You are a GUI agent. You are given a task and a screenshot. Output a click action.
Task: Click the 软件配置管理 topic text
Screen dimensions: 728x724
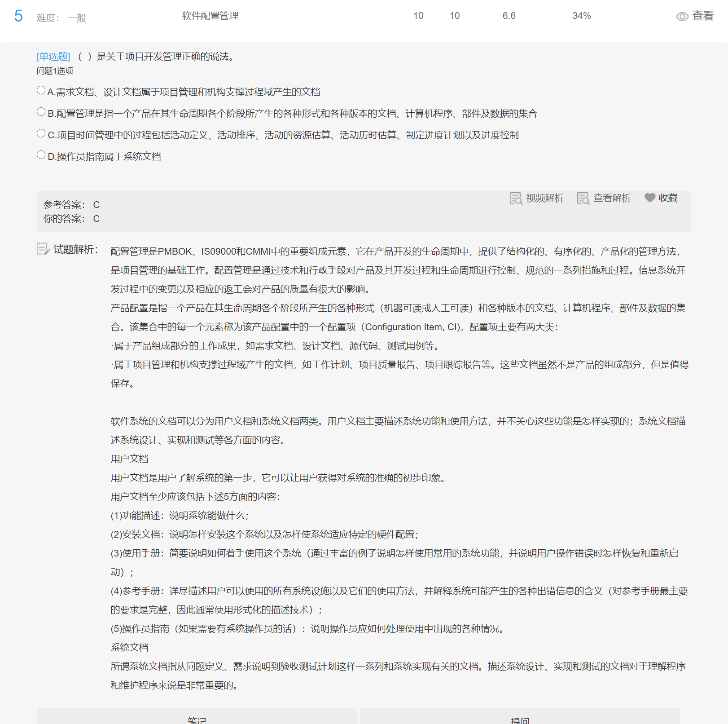[x=210, y=16]
